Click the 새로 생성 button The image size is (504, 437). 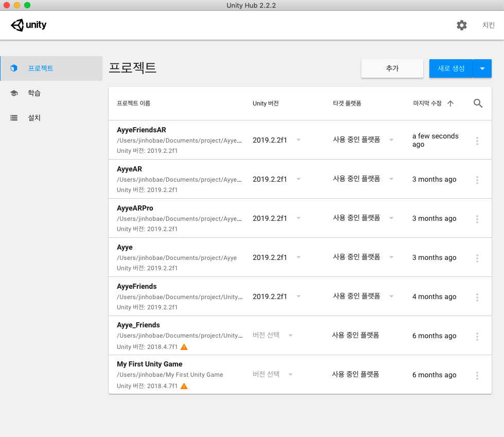(x=451, y=68)
